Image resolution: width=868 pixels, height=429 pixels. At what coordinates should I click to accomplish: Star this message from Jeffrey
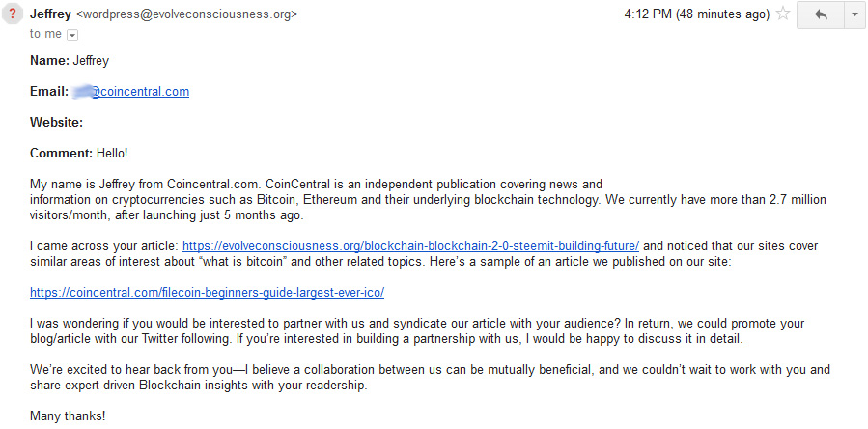782,14
